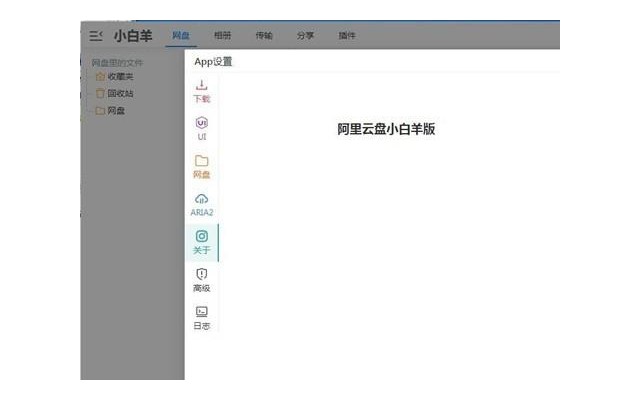This screenshot has height=400, width=640.
Task: Go to the 分享 tab
Action: [x=305, y=36]
